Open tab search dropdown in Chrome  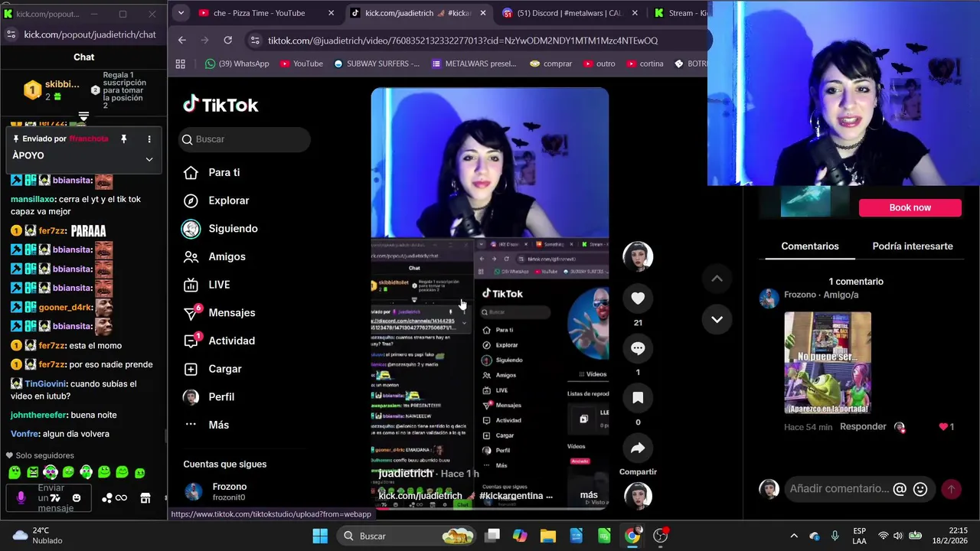click(x=181, y=13)
